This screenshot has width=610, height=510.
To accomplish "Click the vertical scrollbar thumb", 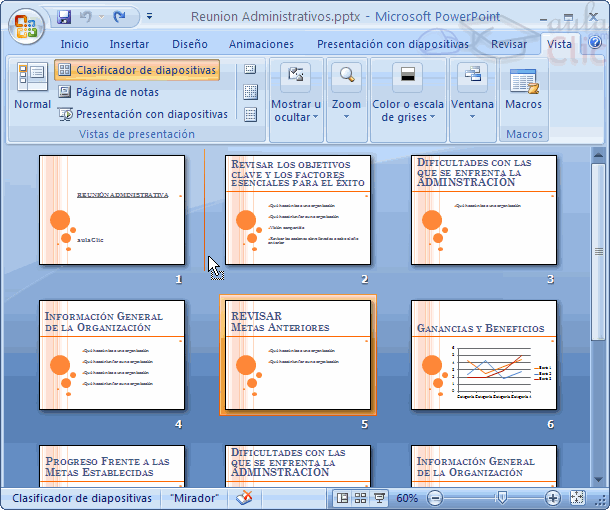I will tap(598, 252).
